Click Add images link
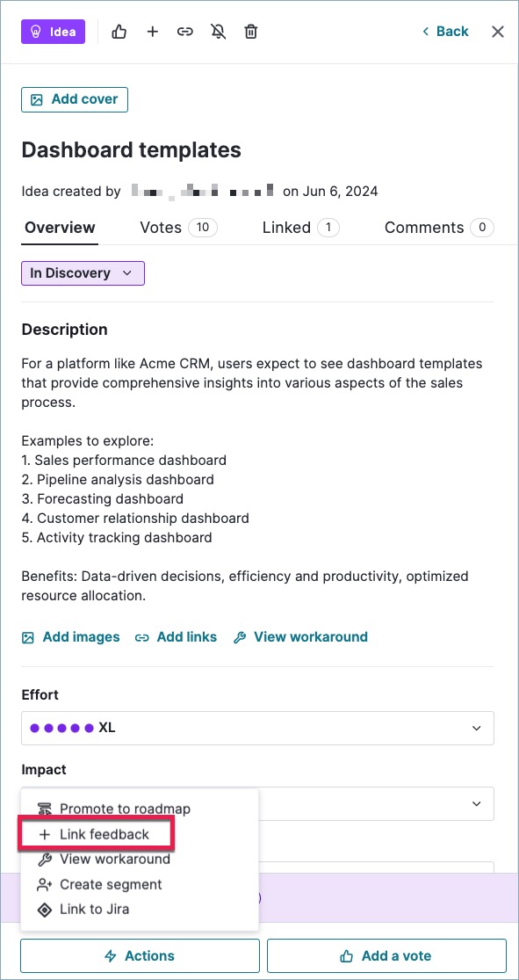Image resolution: width=519 pixels, height=980 pixels. (x=70, y=637)
